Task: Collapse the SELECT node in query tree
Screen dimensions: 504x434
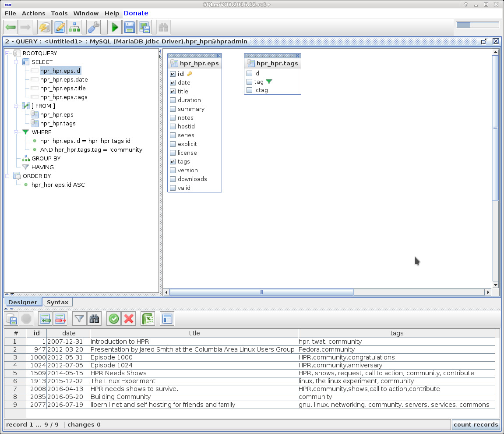Action: click(x=17, y=62)
